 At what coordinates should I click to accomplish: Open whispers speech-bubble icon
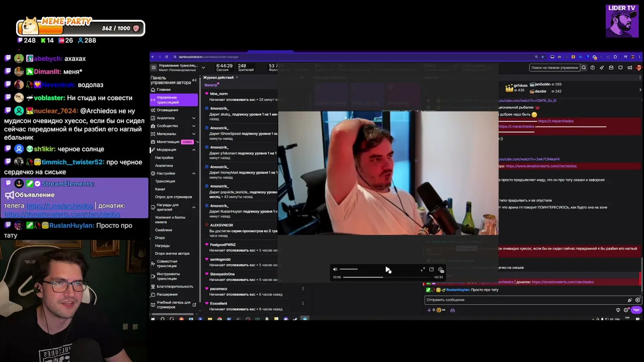(620, 67)
